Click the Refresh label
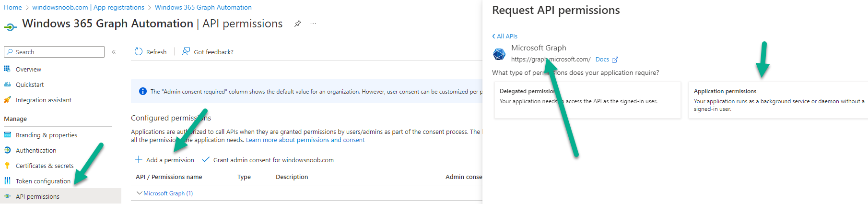Screen dimensions: 868x204 156,52
